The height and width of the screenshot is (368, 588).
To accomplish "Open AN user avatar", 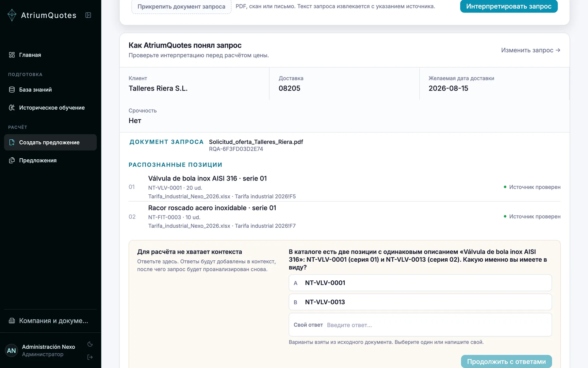I will (x=11, y=351).
